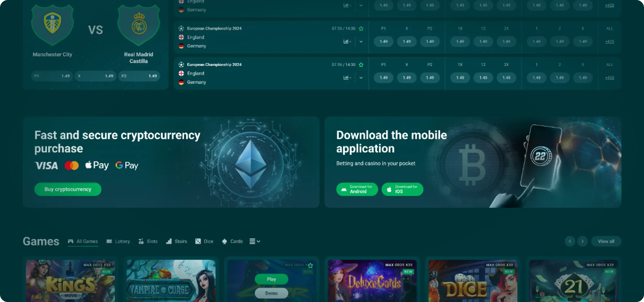Open the Deluxe Cards game thumbnail
The width and height of the screenshot is (644, 302).
[x=372, y=281]
